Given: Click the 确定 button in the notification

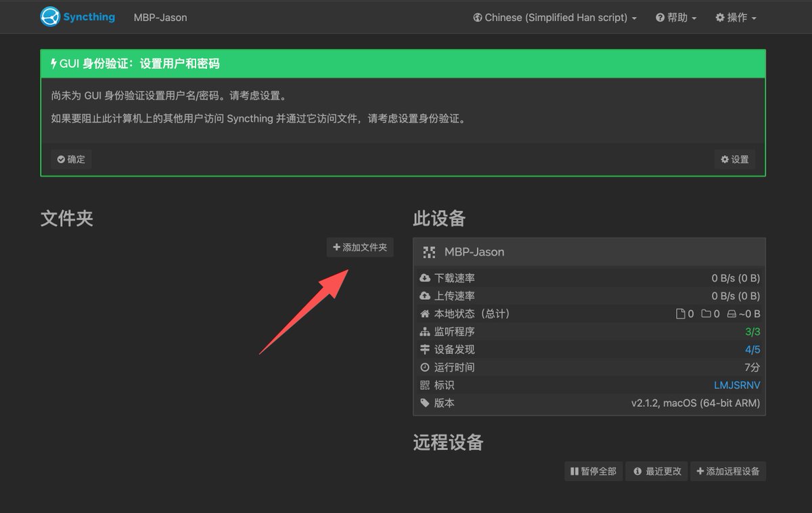Looking at the screenshot, I should tap(71, 159).
